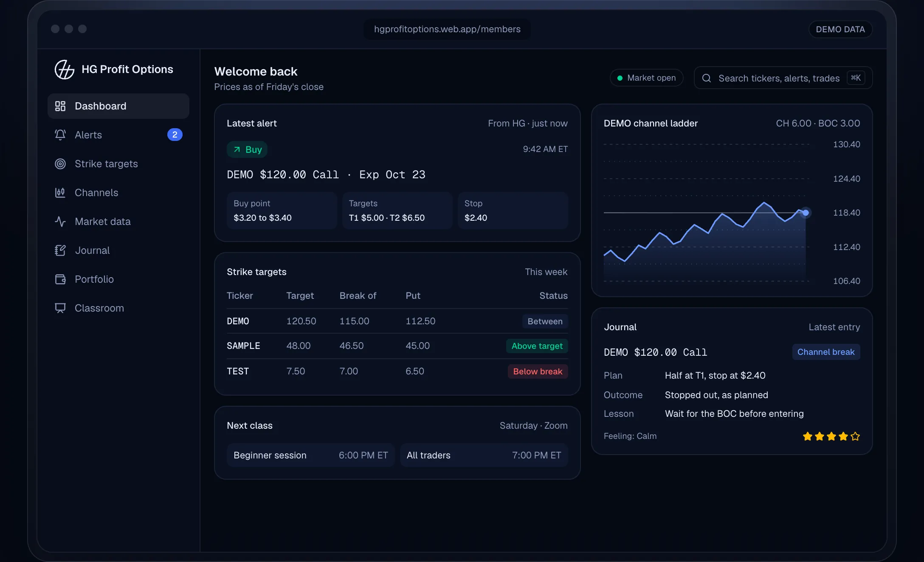Click the Above target status on SAMPLE

point(537,346)
